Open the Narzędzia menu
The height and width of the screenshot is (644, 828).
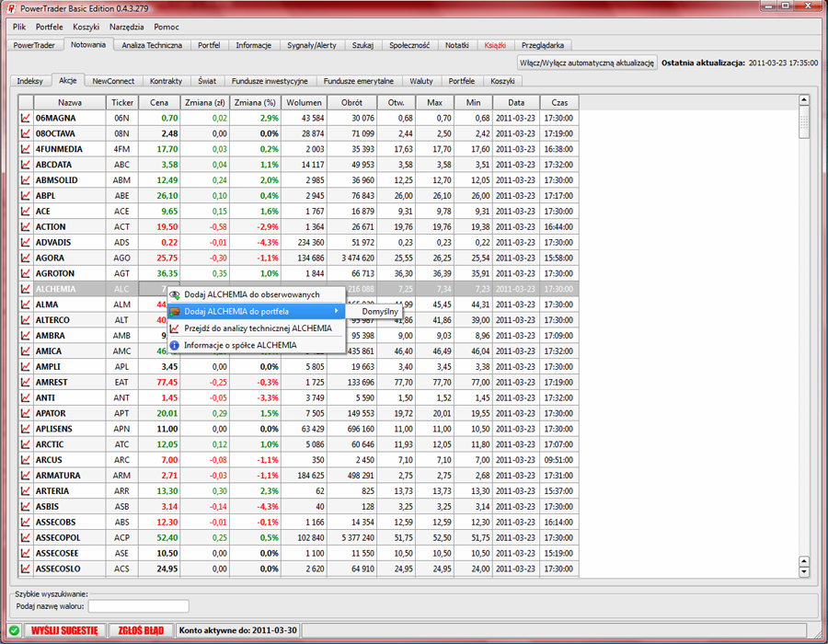(x=127, y=27)
